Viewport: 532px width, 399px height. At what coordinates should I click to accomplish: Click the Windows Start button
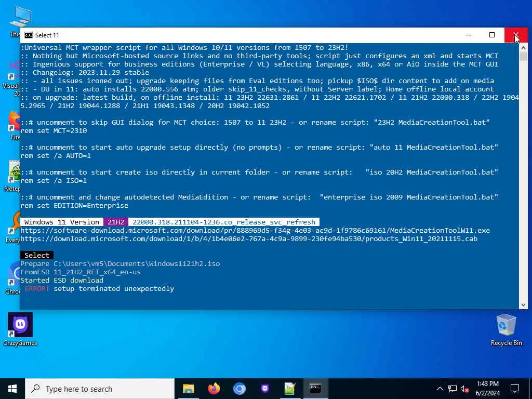point(12,389)
